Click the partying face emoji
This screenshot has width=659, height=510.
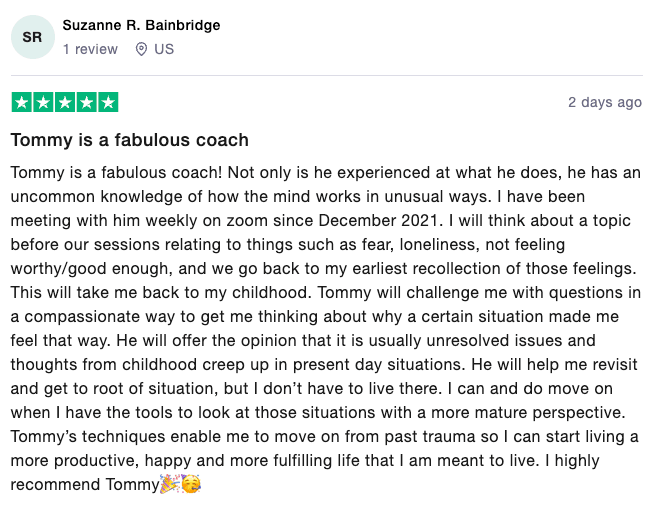click(x=191, y=484)
